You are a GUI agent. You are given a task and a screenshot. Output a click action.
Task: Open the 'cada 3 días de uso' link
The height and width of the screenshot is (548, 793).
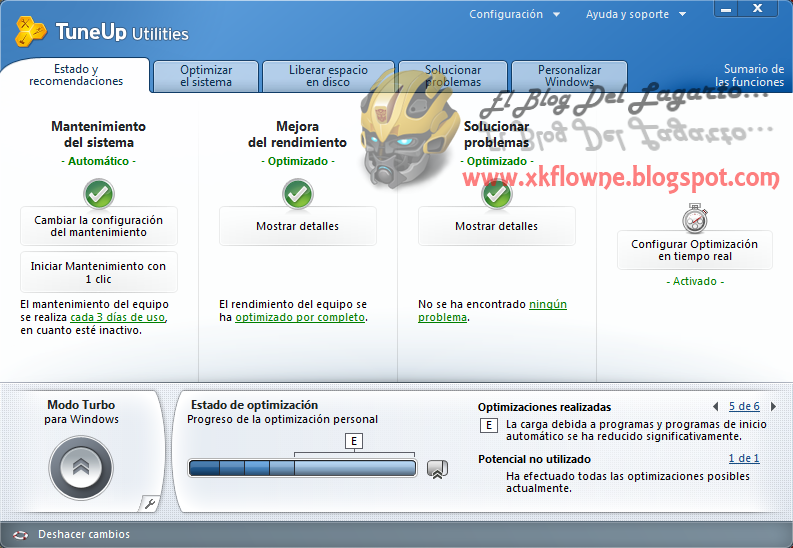click(117, 317)
